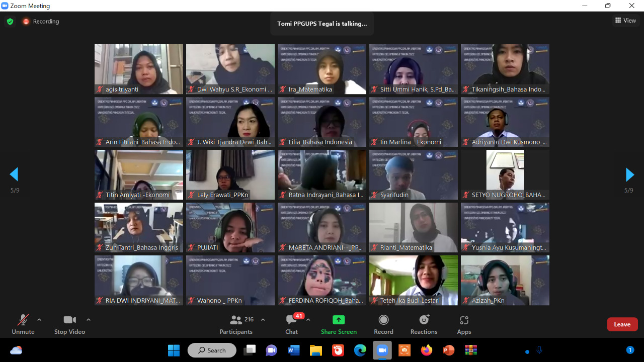644x362 pixels.
Task: Go to previous gallery page arrow
Action: pos(14,174)
